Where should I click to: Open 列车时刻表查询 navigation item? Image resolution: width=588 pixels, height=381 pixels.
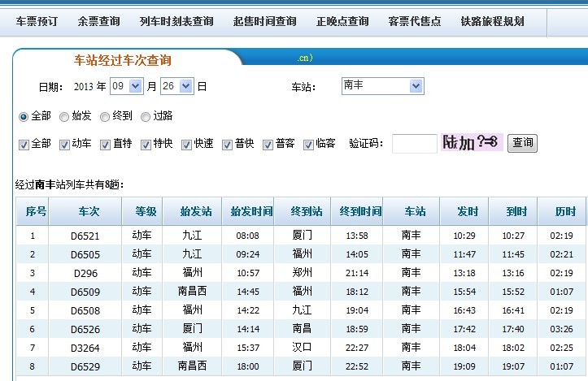tap(176, 21)
